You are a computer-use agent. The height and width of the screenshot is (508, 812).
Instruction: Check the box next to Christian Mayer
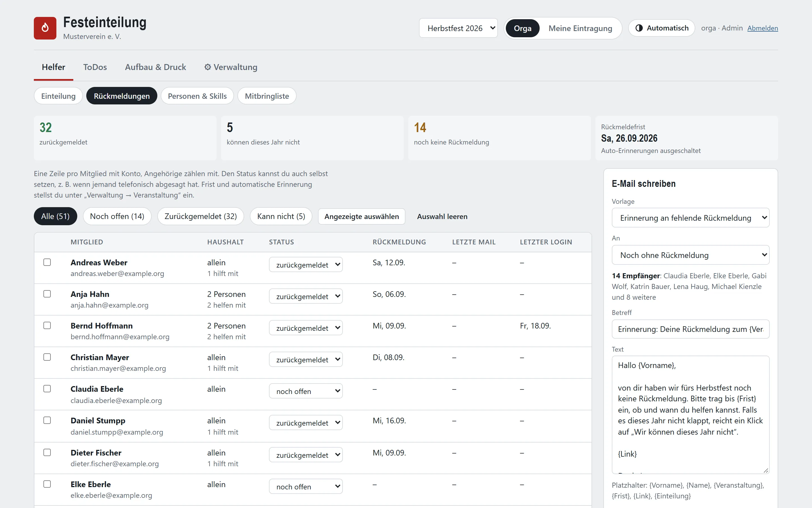(47, 357)
